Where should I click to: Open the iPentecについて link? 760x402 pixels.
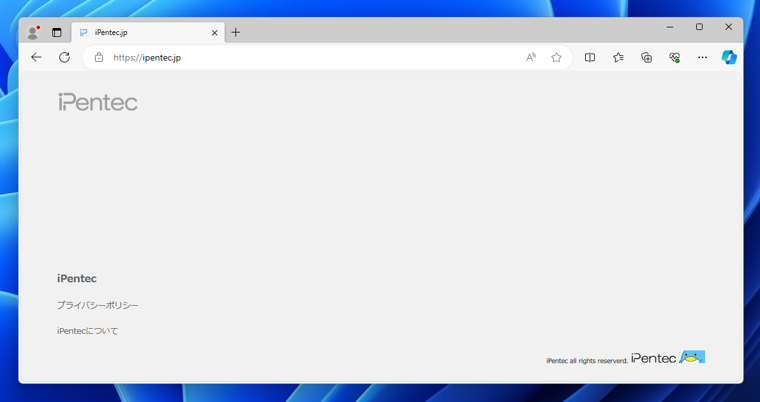(87, 331)
